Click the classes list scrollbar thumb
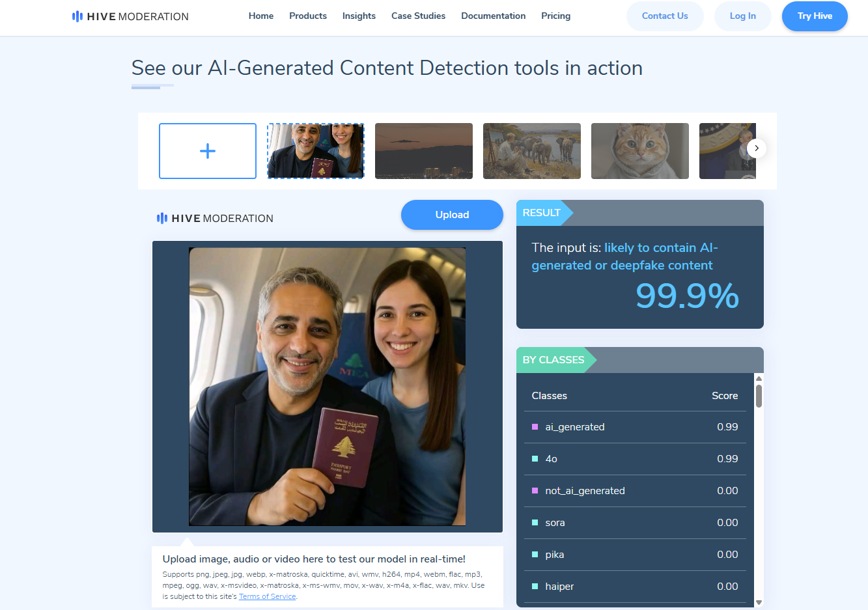Screen dimensions: 868x610 759,396
